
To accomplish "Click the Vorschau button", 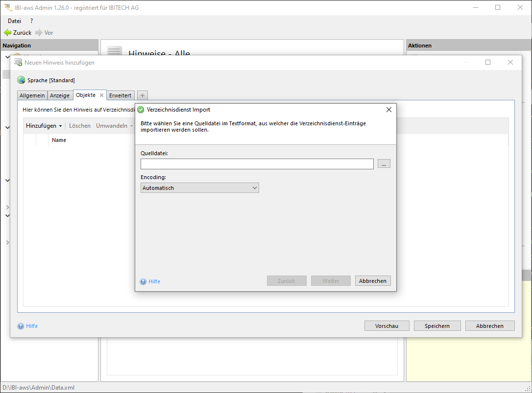I will click(387, 326).
